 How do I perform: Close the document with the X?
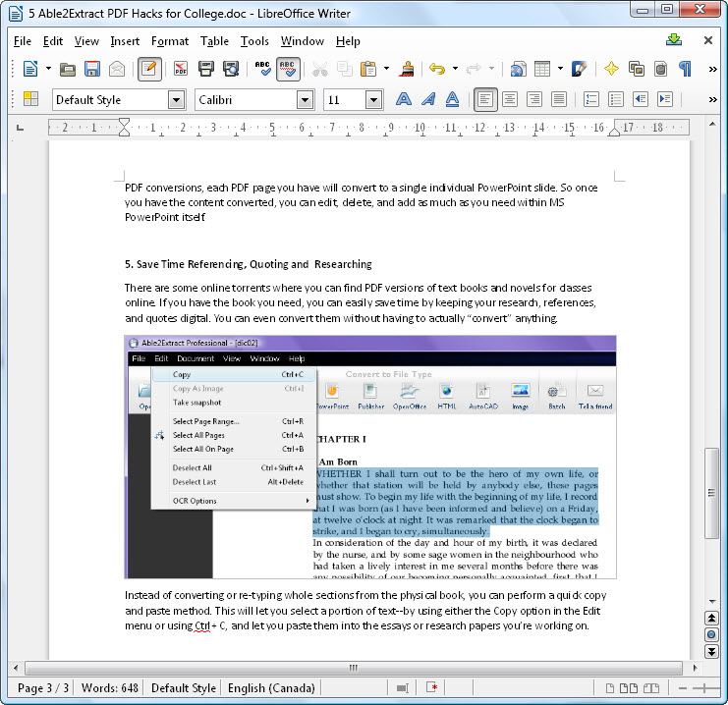(708, 40)
